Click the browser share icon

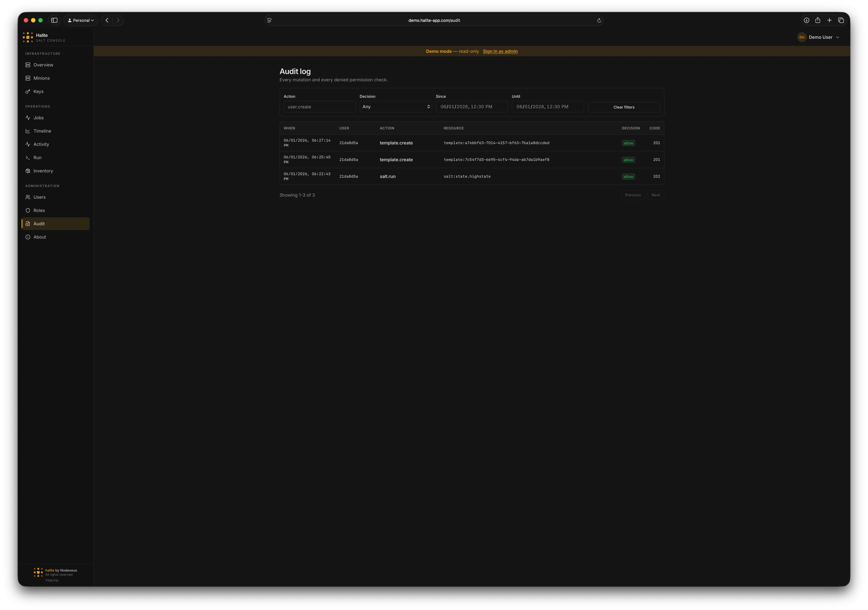pyautogui.click(x=818, y=20)
